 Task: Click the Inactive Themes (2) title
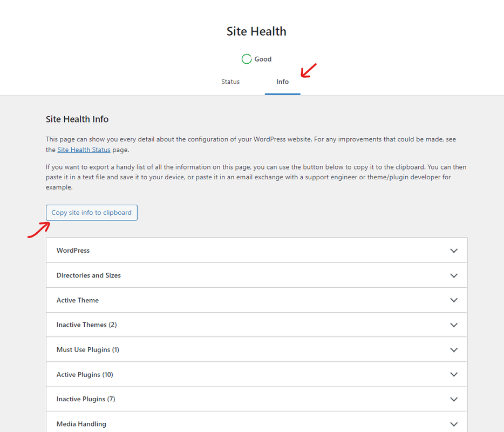point(86,325)
